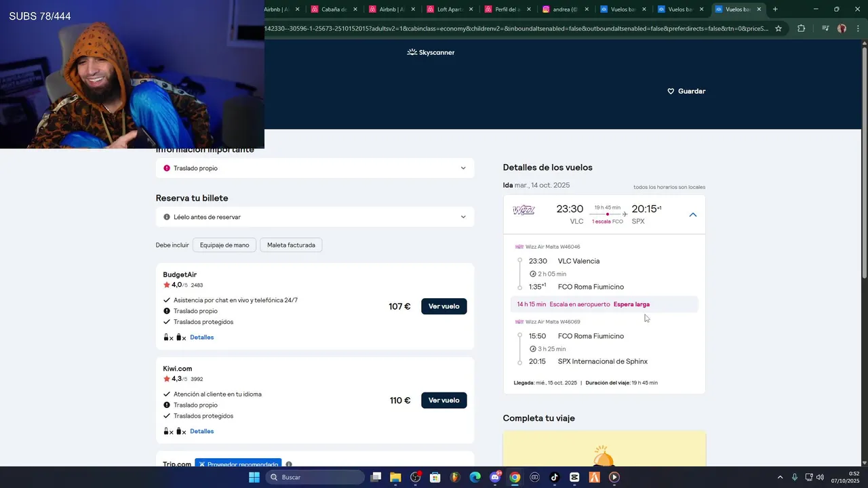The height and width of the screenshot is (488, 868).
Task: Open CapCut from the taskbar
Action: point(574,477)
